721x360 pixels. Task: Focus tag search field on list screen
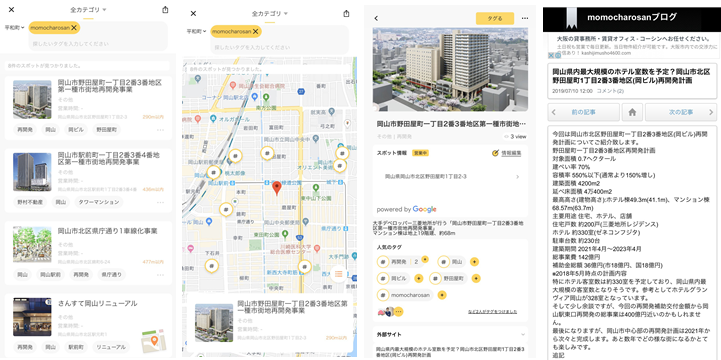pyautogui.click(x=97, y=44)
